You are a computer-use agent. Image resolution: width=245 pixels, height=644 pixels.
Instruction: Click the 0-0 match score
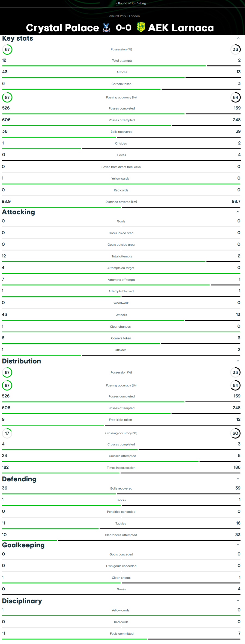tap(124, 28)
